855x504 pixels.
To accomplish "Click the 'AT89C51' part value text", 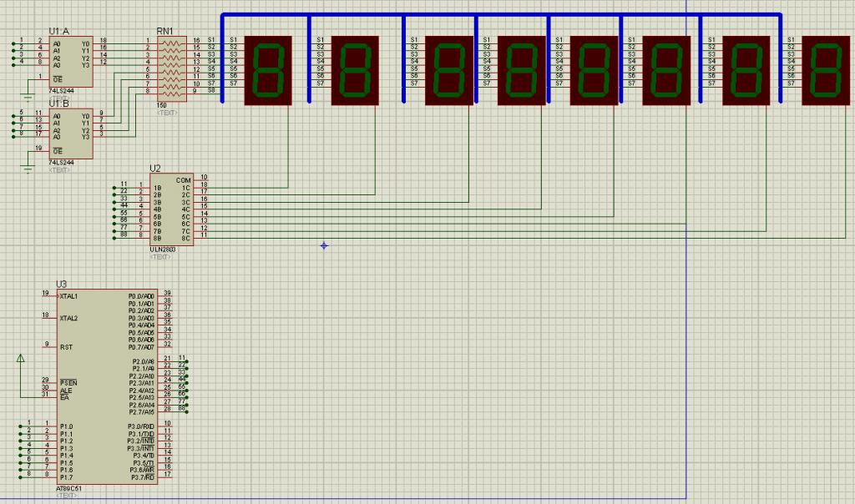I will pyautogui.click(x=68, y=488).
